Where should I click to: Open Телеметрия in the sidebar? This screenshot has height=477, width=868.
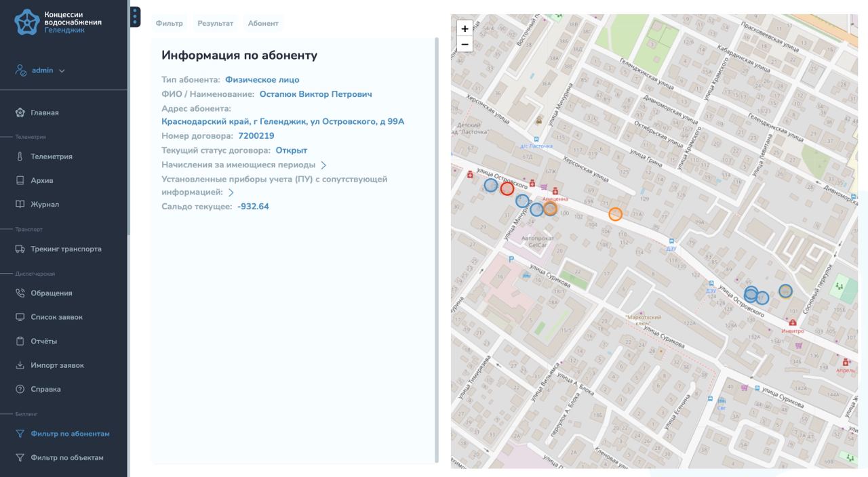(x=51, y=157)
